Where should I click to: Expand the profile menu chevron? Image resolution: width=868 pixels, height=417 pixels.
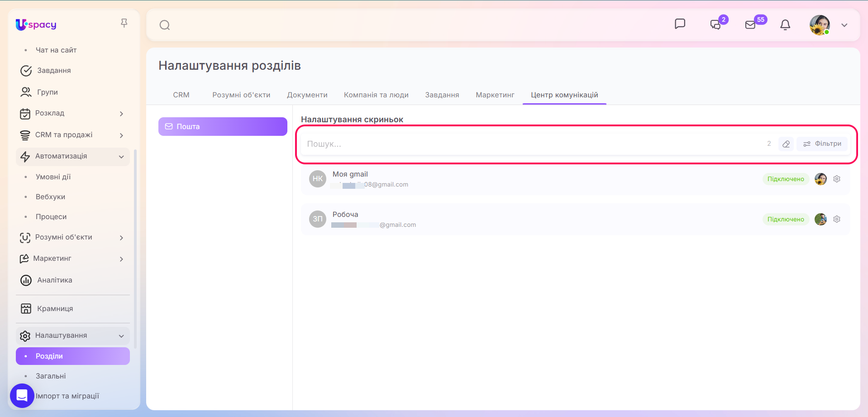[x=844, y=25]
